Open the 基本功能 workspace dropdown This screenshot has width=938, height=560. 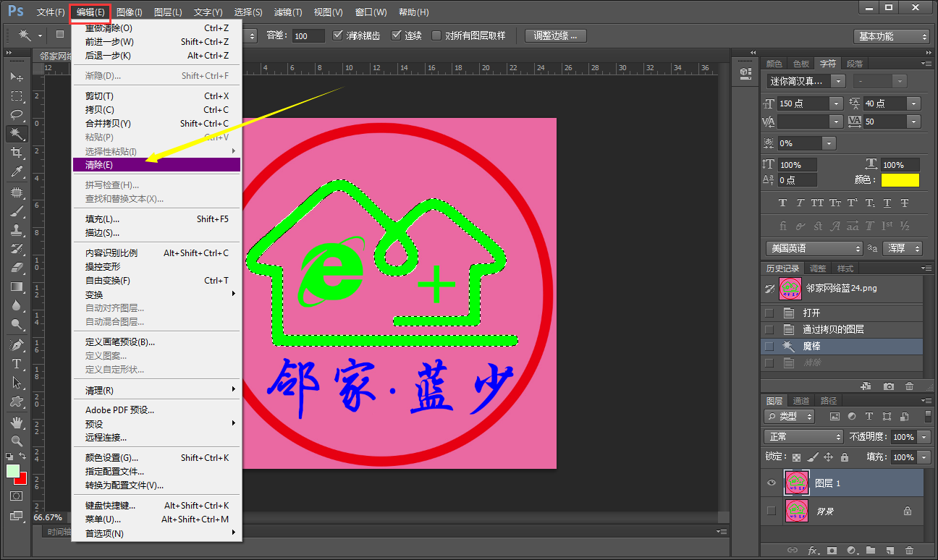pos(891,36)
